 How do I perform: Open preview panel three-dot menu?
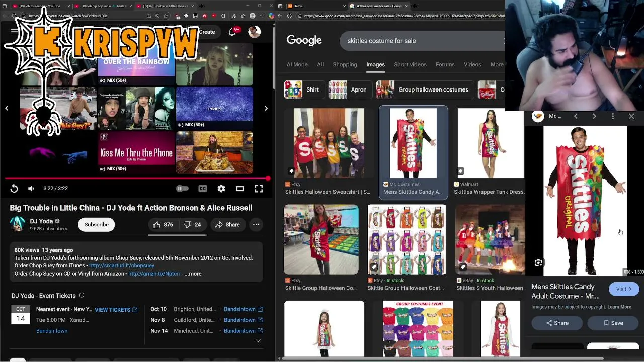(x=613, y=116)
